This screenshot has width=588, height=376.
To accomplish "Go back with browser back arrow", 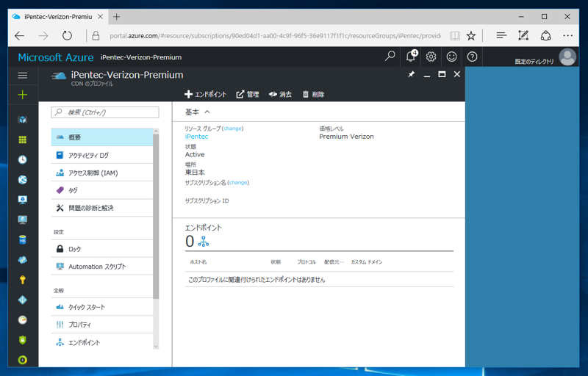I will [20, 36].
